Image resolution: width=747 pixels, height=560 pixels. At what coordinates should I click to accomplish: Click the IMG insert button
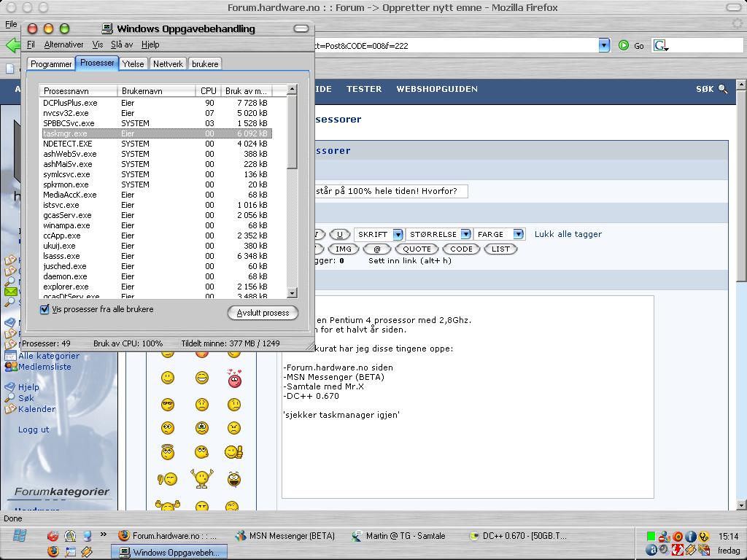(343, 249)
